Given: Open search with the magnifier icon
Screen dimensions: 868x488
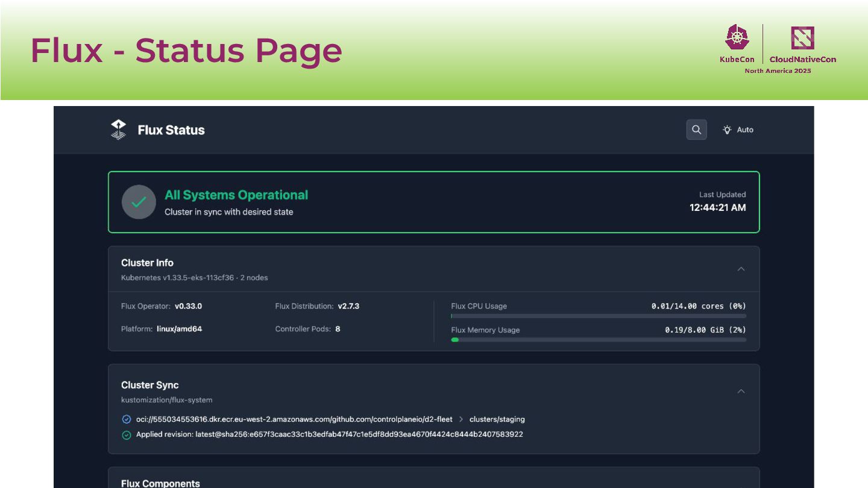Looking at the screenshot, I should coord(696,130).
